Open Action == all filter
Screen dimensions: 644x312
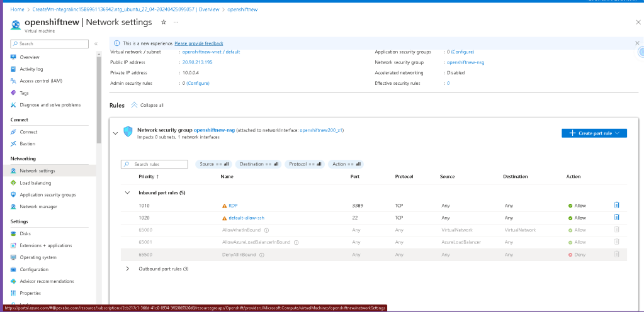(x=346, y=164)
